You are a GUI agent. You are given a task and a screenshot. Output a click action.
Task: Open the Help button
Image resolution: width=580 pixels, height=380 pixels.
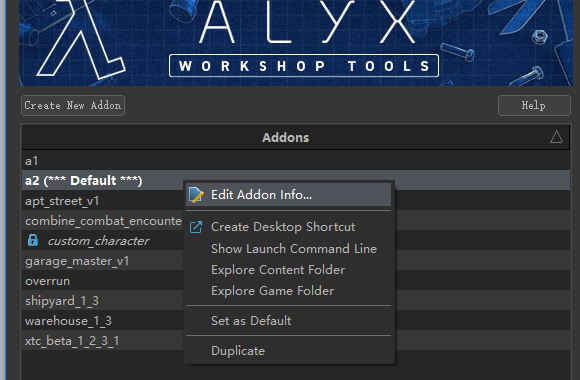tap(534, 105)
